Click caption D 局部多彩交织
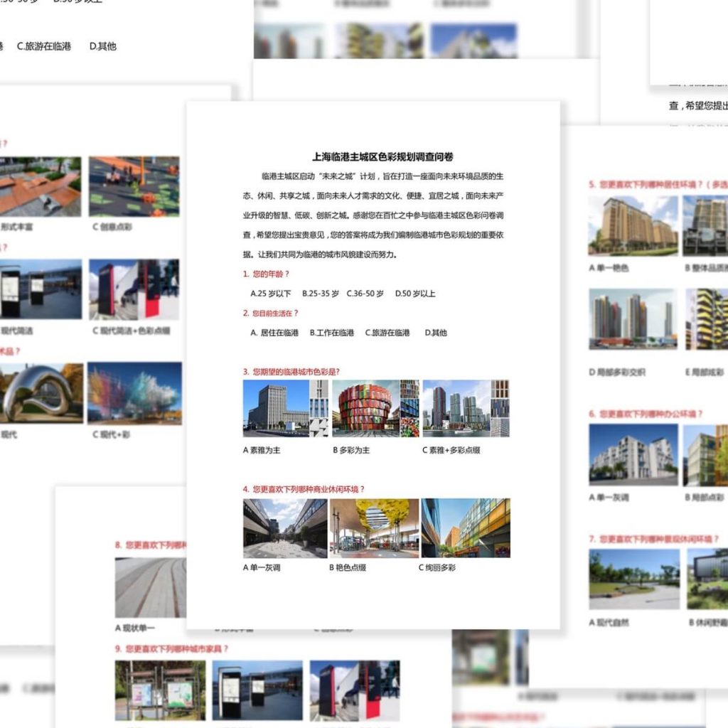The width and height of the screenshot is (728, 728). point(617,372)
